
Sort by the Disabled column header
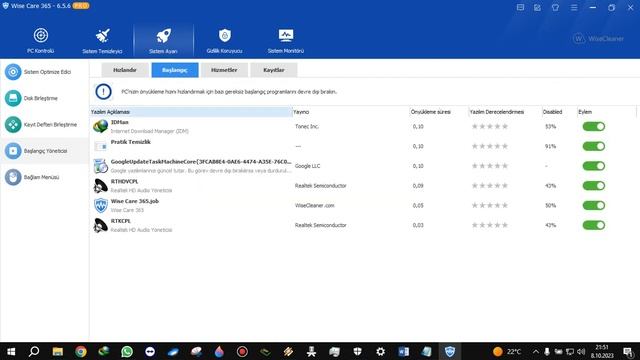(x=559, y=112)
